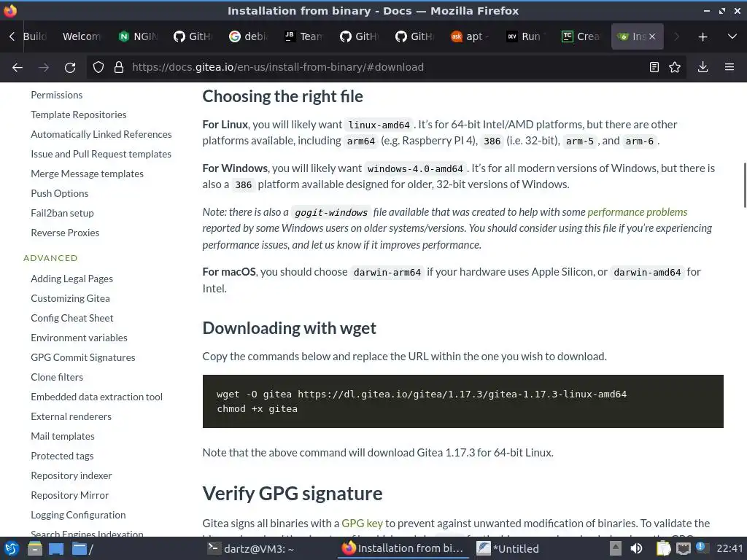This screenshot has height=560, width=747.
Task: Open Environment variables sidebar link
Action: pyautogui.click(x=79, y=338)
